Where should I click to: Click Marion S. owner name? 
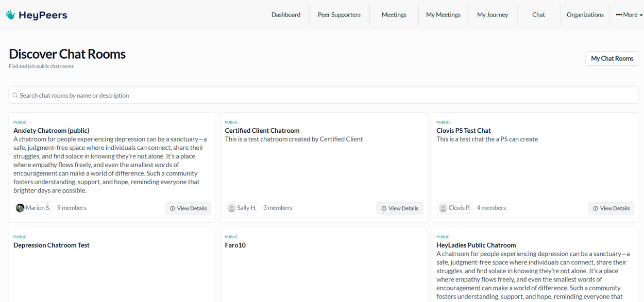(x=38, y=208)
